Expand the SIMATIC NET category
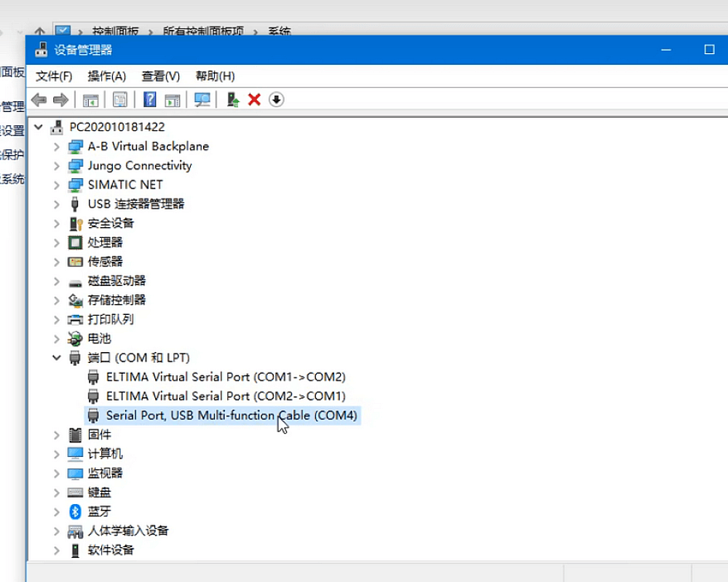Screen dimensions: 728x582 click(57, 185)
